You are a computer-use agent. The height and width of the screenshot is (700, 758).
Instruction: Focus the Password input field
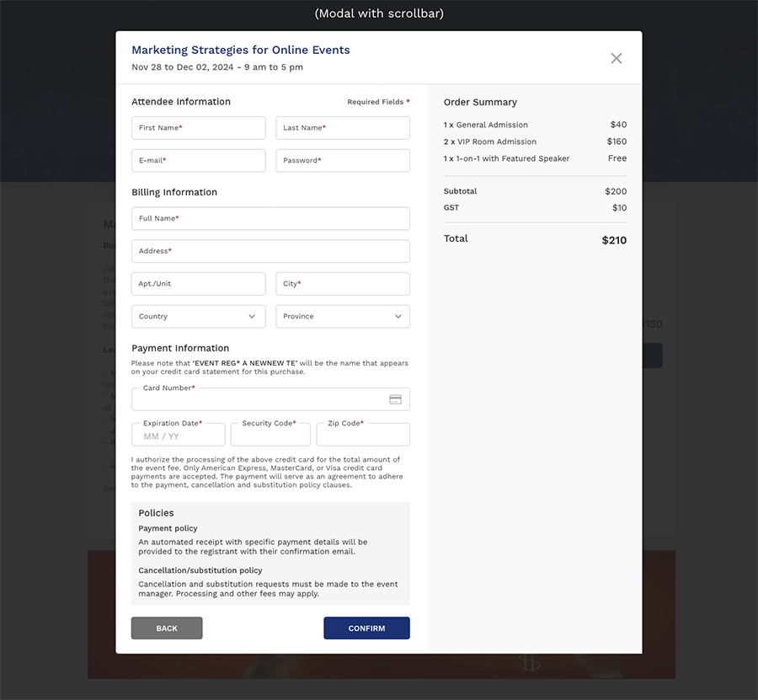pyautogui.click(x=342, y=161)
